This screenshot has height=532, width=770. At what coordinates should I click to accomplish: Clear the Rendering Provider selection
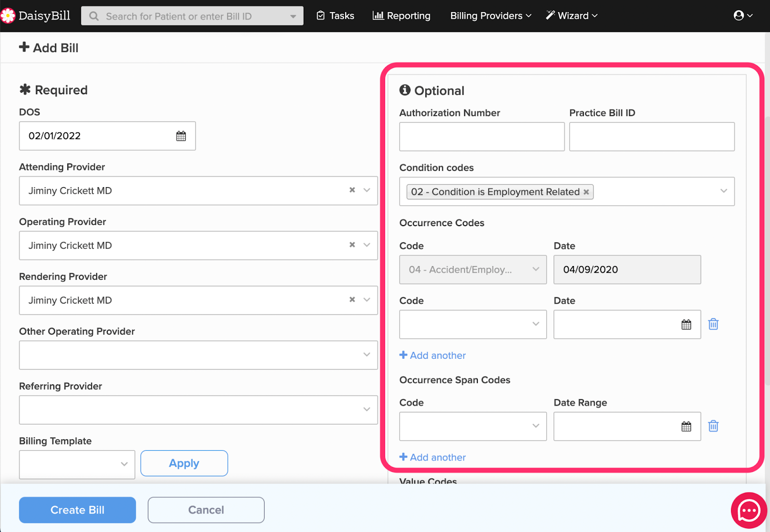[352, 300]
